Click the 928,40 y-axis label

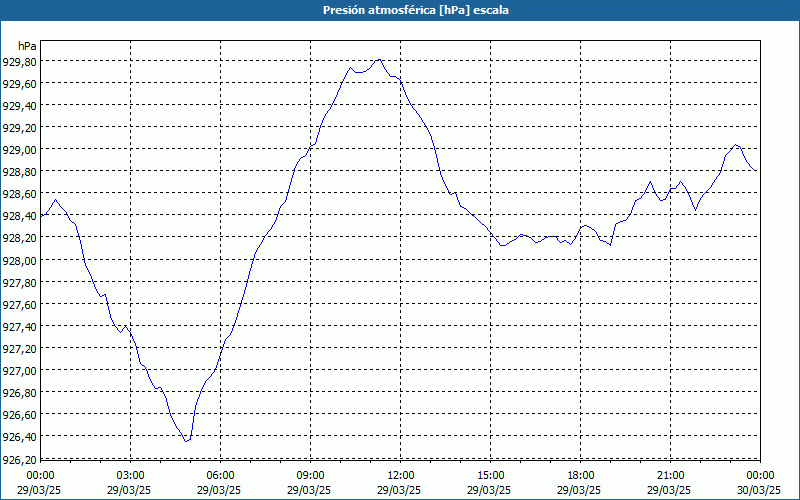pos(19,215)
